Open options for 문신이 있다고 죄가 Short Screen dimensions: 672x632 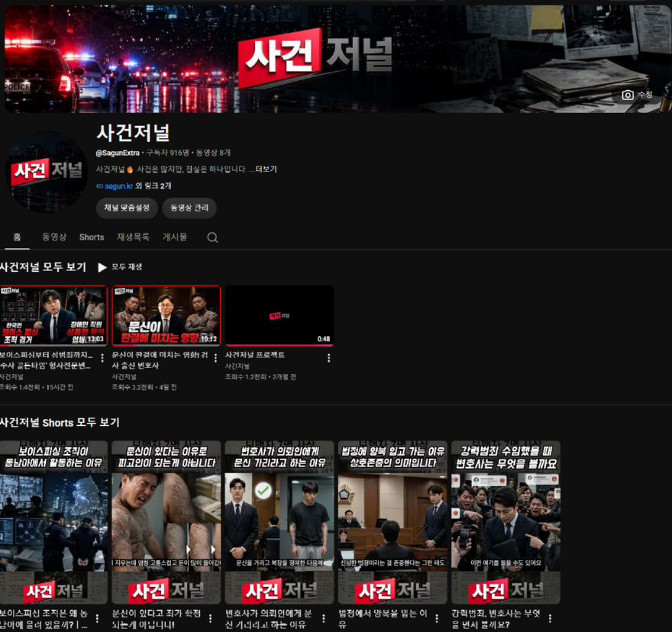pos(211,618)
